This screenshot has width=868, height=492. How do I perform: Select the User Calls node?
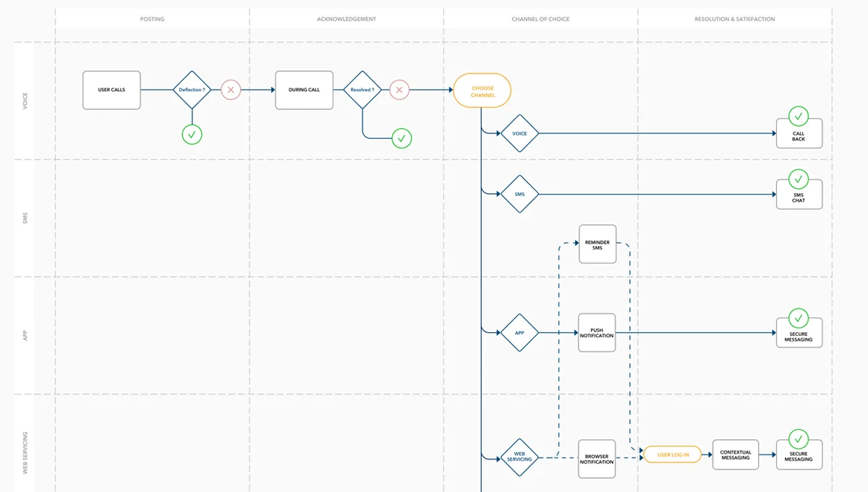tap(111, 90)
